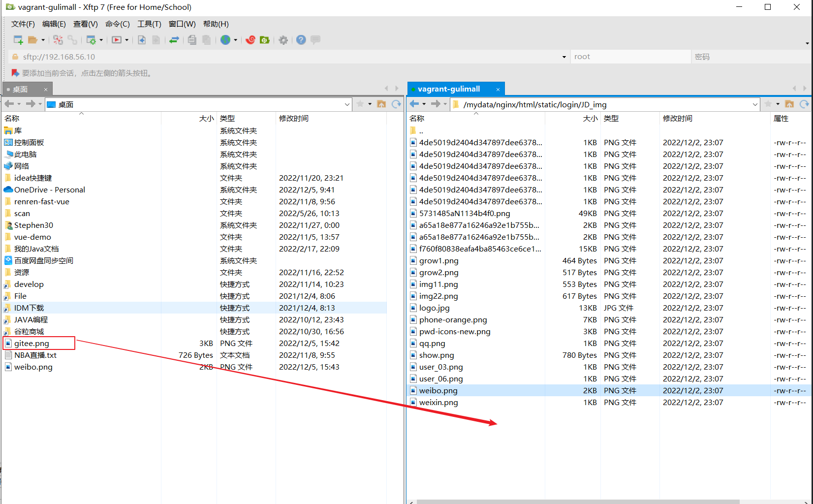Click the New Session toolbar icon
The image size is (813, 504).
pyautogui.click(x=18, y=40)
